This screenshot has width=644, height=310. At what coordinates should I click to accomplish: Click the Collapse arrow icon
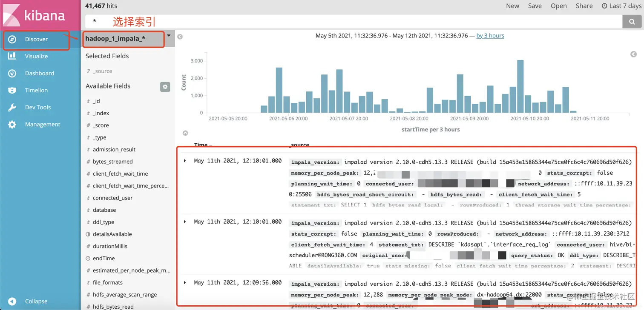pos(12,301)
